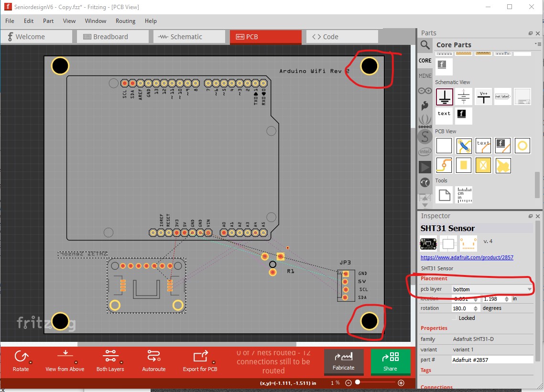Edit the part # field
The height and width of the screenshot is (392, 544).
point(492,360)
